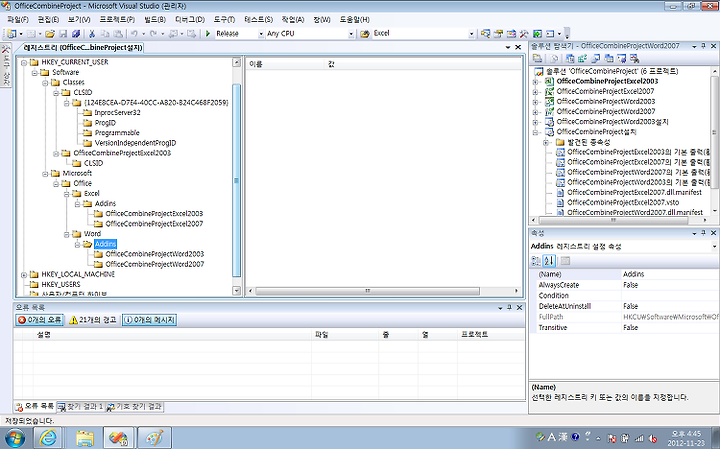Click Property Pages icon in Properties panel
This screenshot has width=720, height=449.
(x=565, y=261)
